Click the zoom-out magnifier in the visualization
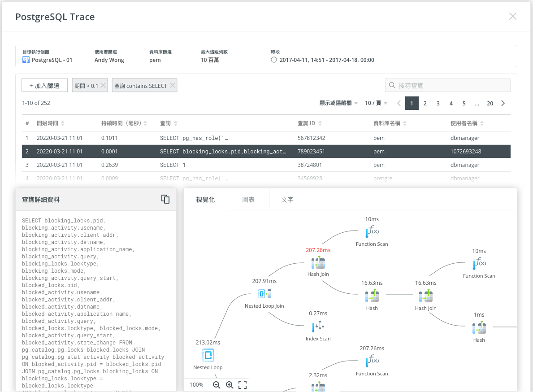The width and height of the screenshot is (533, 392). click(x=217, y=384)
